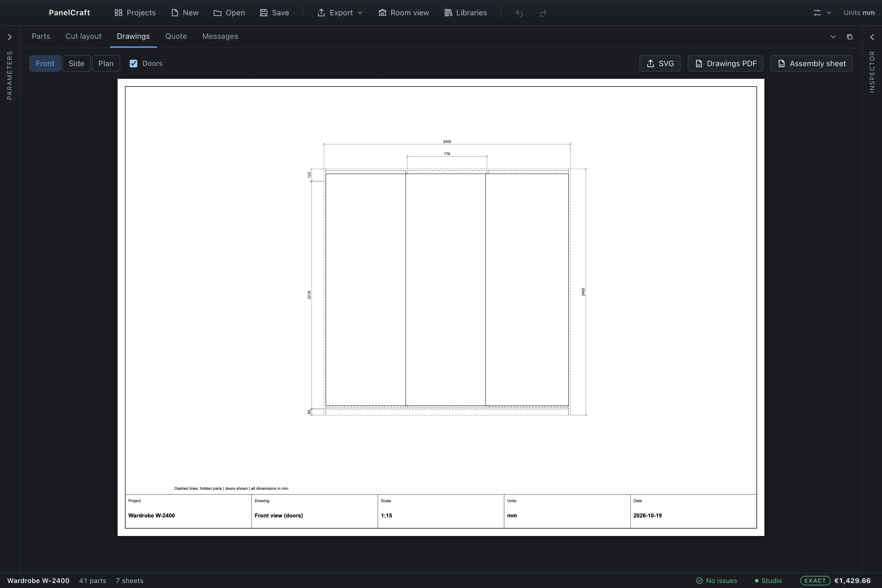Click the drawing preview sheet
Image resolution: width=882 pixels, height=588 pixels.
pos(441,307)
